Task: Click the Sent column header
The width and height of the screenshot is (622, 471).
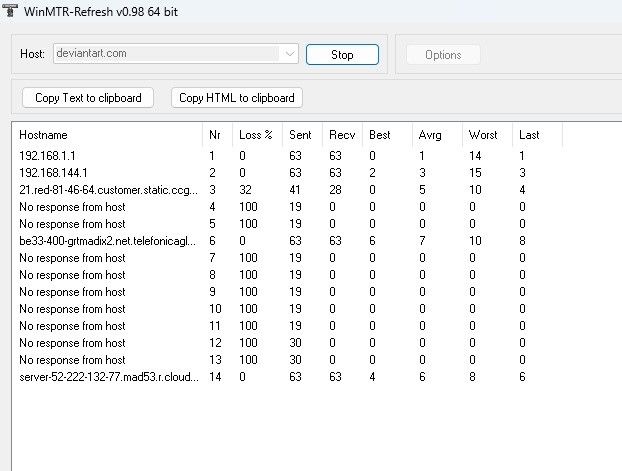Action: coord(300,135)
